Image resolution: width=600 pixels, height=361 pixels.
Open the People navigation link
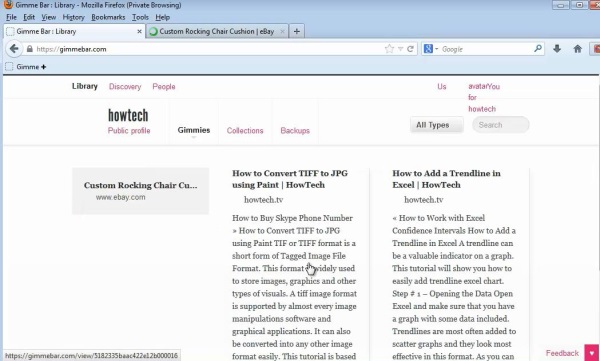(164, 87)
